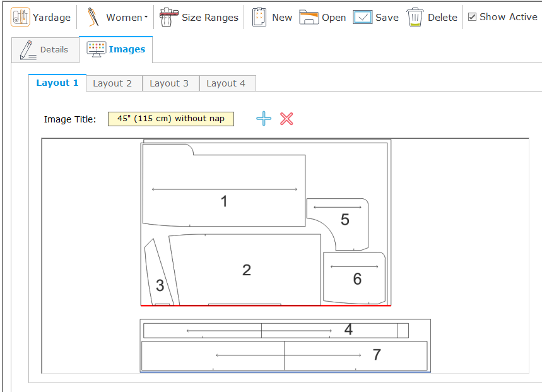Image resolution: width=542 pixels, height=392 pixels.
Task: Click the Delete trash can icon
Action: tap(415, 17)
